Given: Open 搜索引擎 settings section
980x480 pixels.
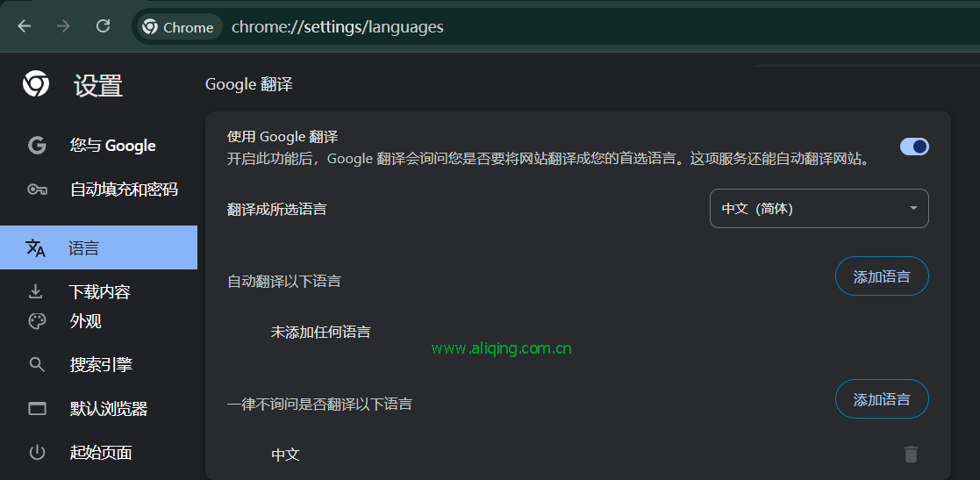Looking at the screenshot, I should [99, 365].
